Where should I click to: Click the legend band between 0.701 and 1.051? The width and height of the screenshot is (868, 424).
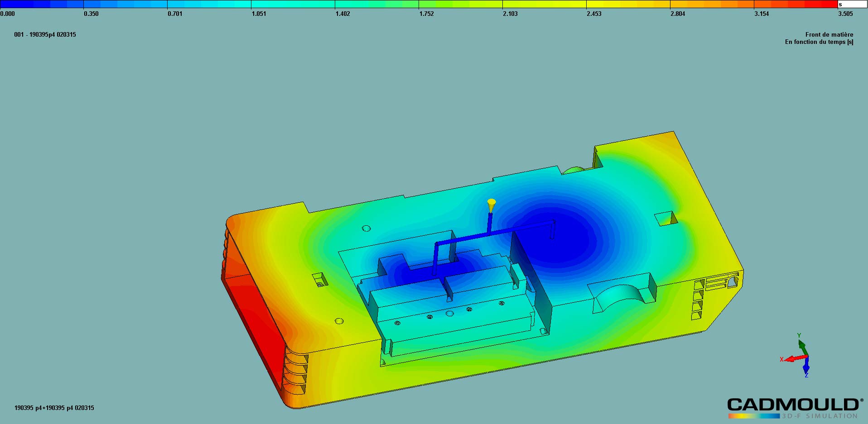pos(209,4)
